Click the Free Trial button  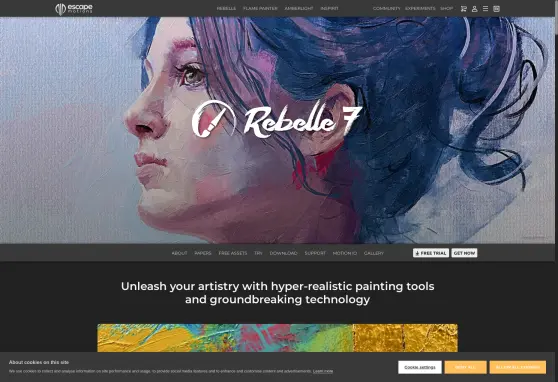pos(431,253)
